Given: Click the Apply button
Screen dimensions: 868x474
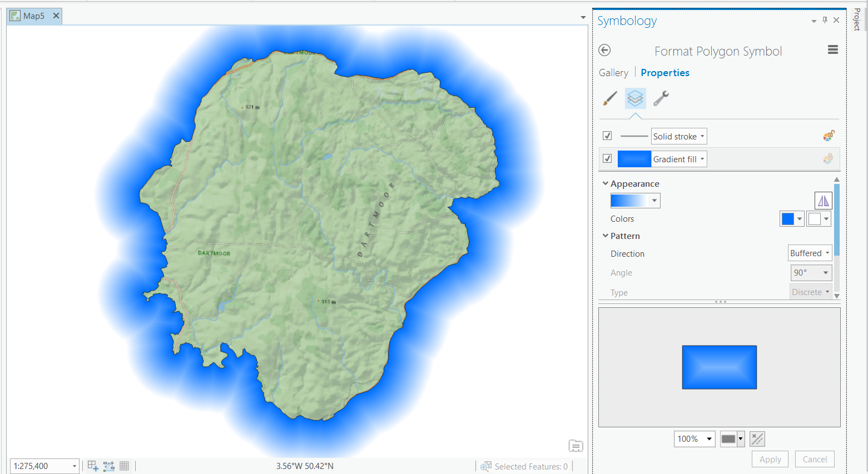Looking at the screenshot, I should [770, 459].
